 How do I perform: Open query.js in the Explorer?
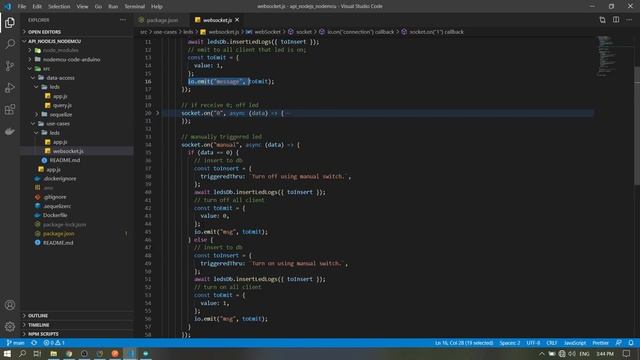pos(62,105)
